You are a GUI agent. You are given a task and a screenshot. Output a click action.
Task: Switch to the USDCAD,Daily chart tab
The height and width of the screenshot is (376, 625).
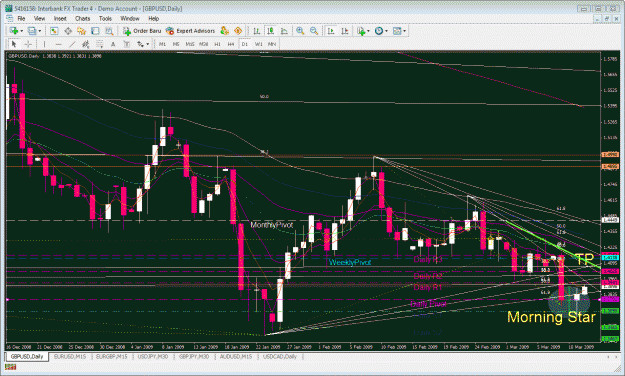pyautogui.click(x=280, y=356)
